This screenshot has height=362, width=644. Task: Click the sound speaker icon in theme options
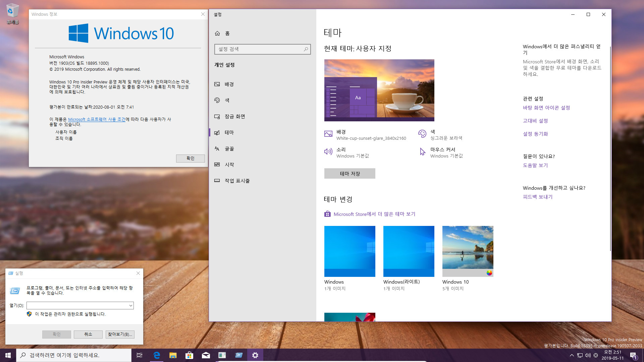coord(328,152)
